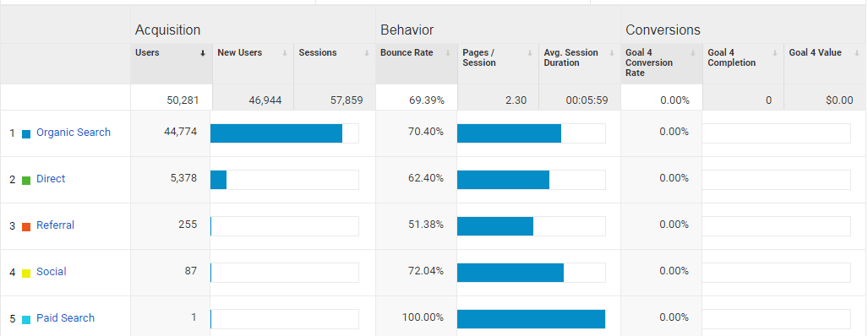Sort by New Users arrow icon
This screenshot has height=336, width=868.
[285, 53]
